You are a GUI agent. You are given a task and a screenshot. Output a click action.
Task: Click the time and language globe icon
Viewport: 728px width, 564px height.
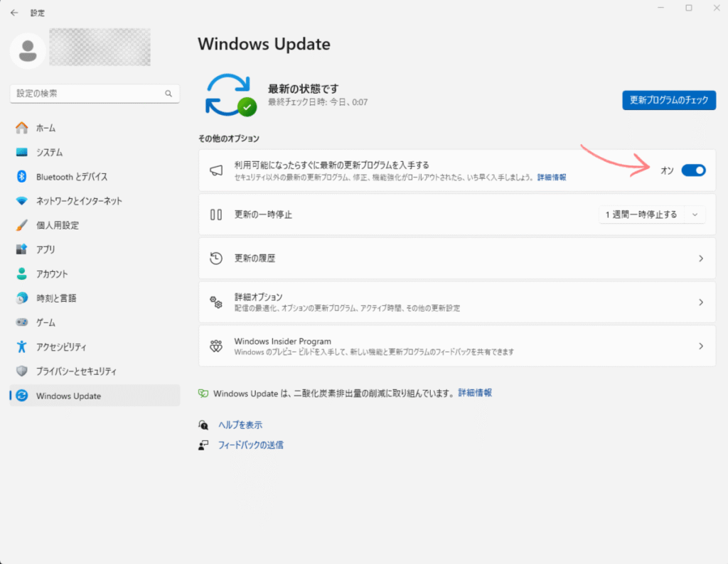coord(22,298)
